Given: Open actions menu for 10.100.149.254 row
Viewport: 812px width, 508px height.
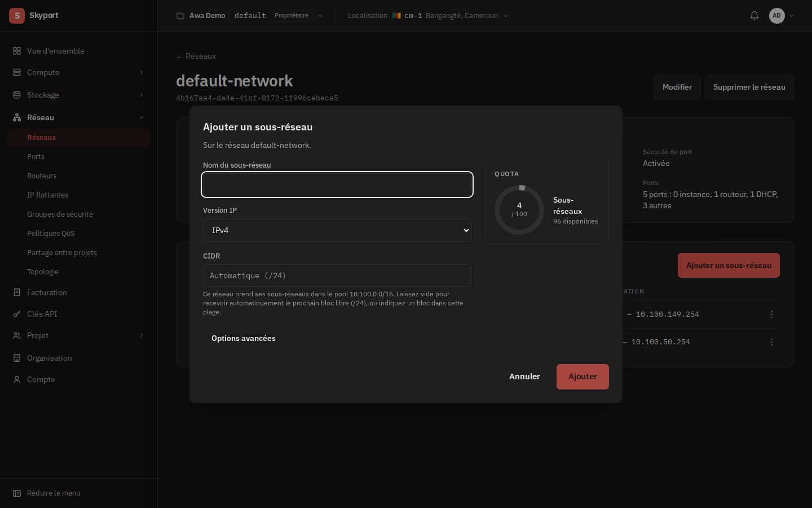Looking at the screenshot, I should [772, 314].
